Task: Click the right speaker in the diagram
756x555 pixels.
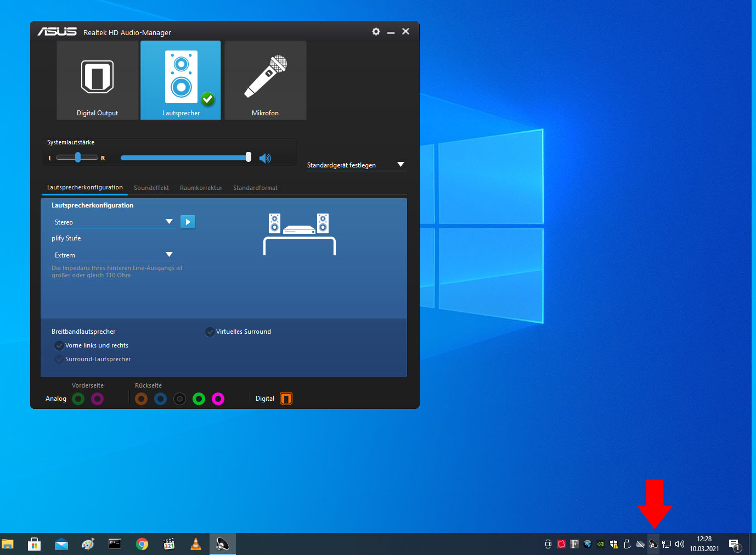Action: (323, 223)
